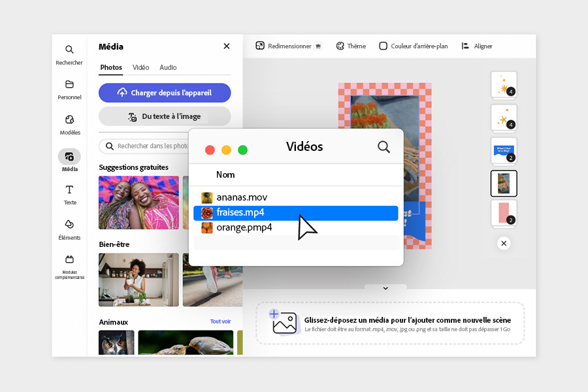Select first star page thumbnail
Image resolution: width=588 pixels, height=392 pixels.
[504, 84]
